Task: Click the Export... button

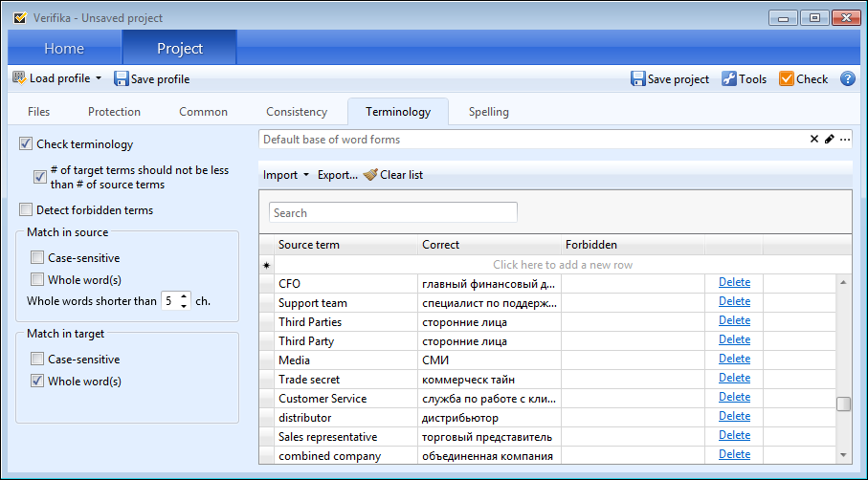Action: click(x=338, y=175)
